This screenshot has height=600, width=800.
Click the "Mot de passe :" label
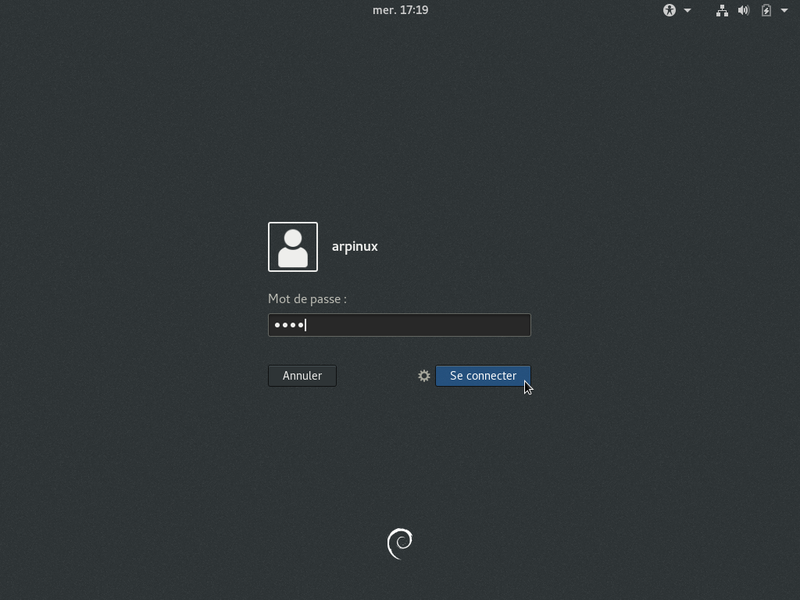(307, 299)
